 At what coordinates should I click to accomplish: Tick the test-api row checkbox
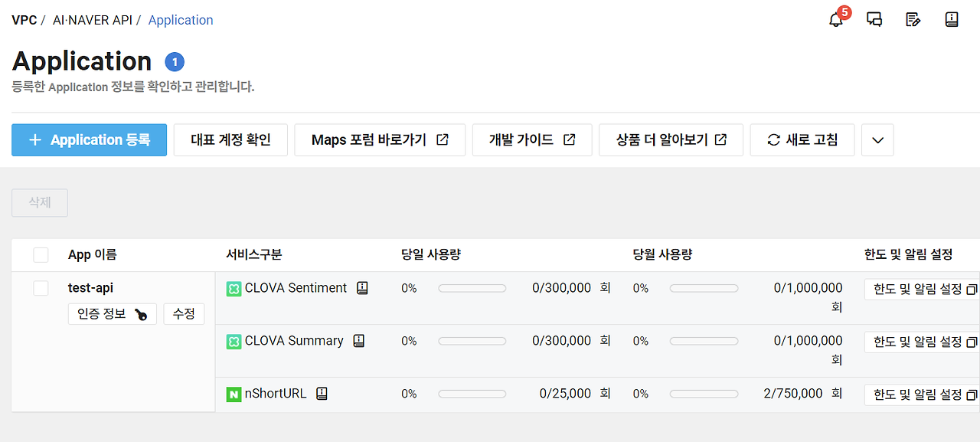point(41,288)
